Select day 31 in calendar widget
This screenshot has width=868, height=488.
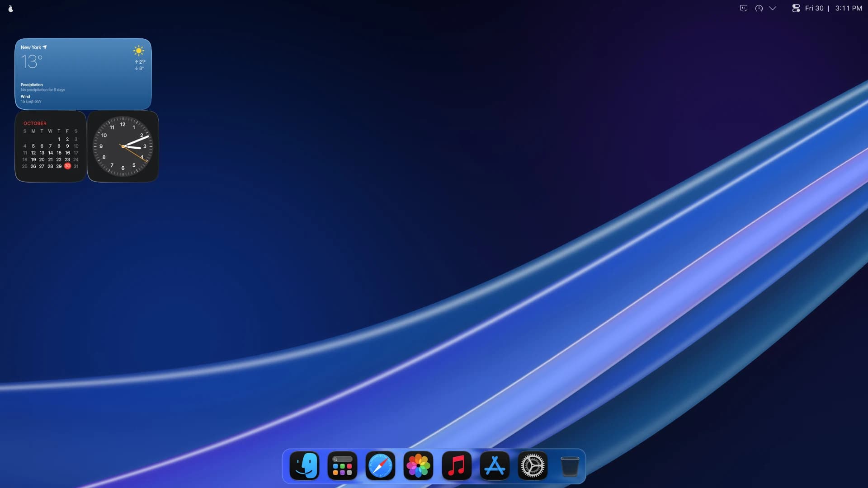coord(76,166)
